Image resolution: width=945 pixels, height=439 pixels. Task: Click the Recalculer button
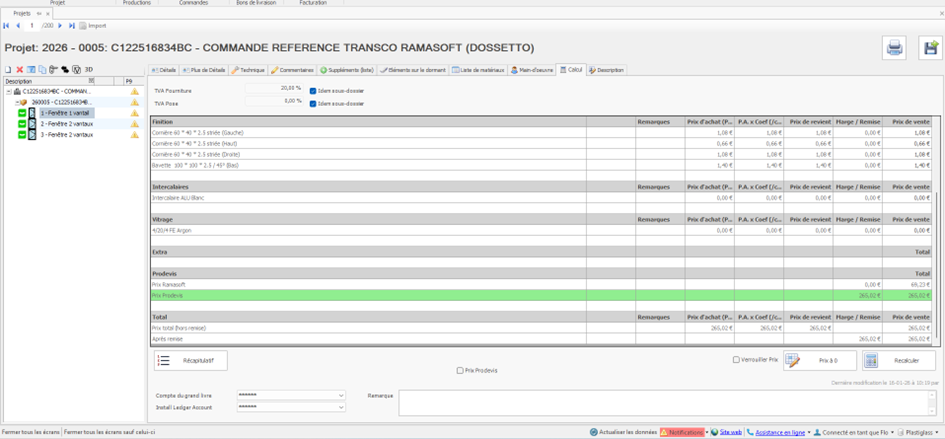(898, 360)
